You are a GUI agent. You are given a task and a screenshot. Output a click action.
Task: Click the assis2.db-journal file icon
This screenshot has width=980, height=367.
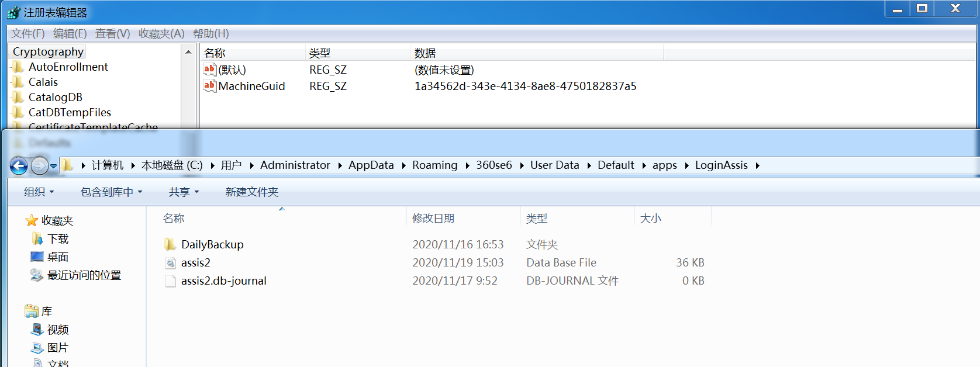tap(170, 281)
